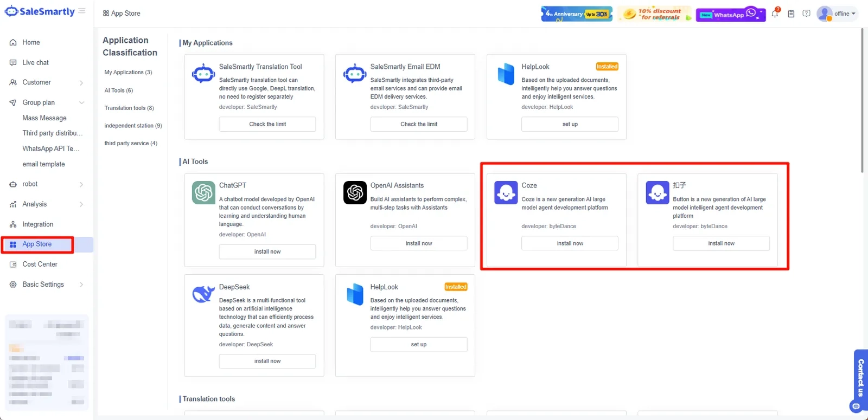Click the Basic Settings gear icon
This screenshot has height=420, width=868.
point(13,285)
